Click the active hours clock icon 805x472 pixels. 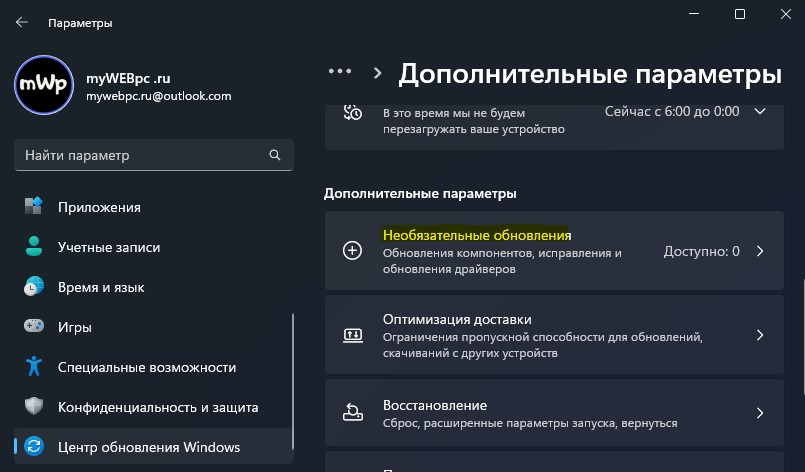[x=353, y=112]
